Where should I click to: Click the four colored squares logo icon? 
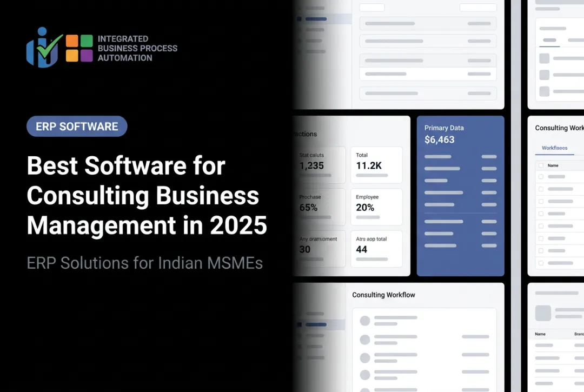click(79, 48)
